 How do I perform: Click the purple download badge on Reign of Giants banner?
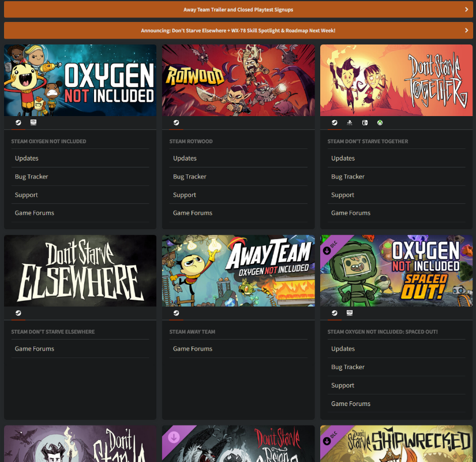point(174,437)
